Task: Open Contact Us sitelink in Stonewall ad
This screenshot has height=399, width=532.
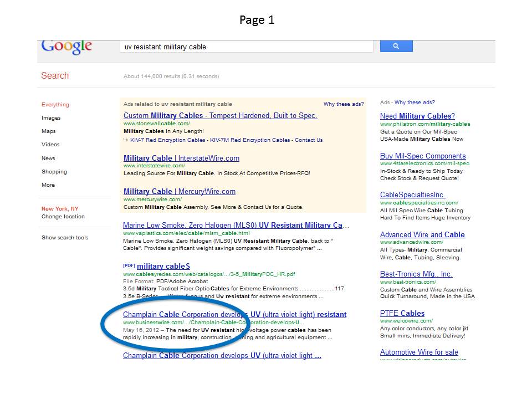Action: [x=309, y=140]
